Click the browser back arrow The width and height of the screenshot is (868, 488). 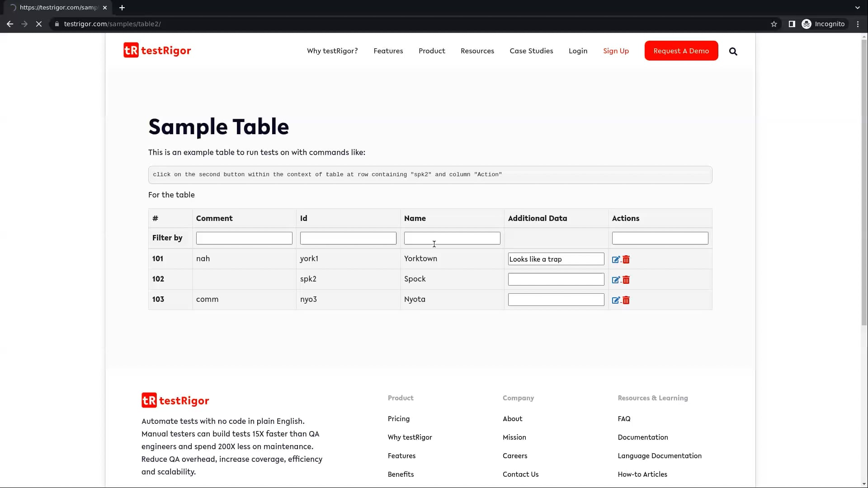click(x=10, y=24)
